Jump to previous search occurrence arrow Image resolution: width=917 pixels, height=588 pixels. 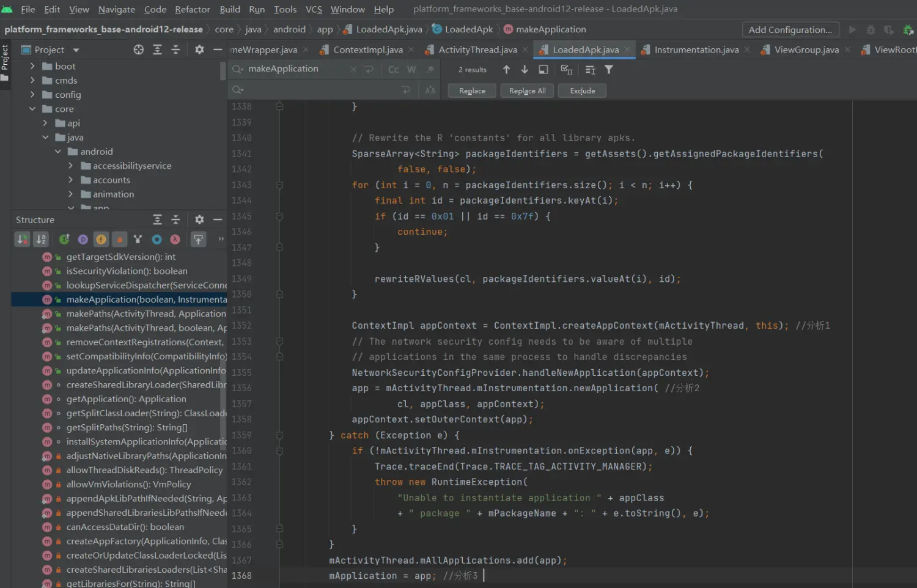point(506,70)
